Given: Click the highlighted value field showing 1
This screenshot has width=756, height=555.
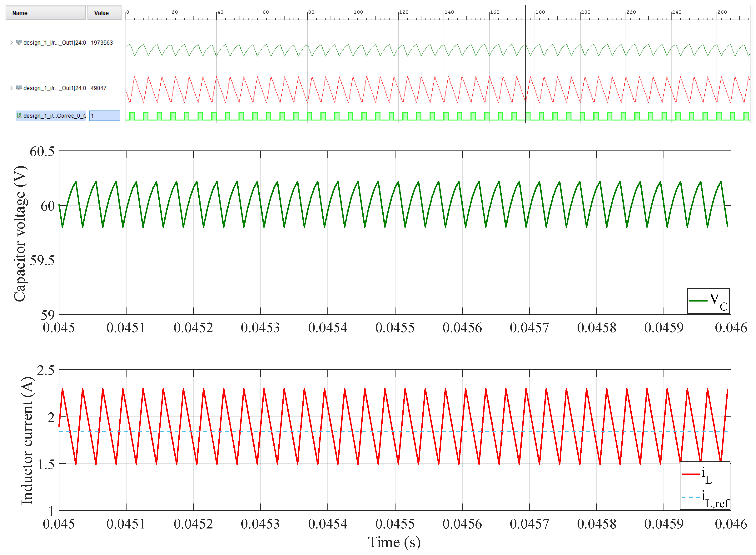Looking at the screenshot, I should 105,115.
